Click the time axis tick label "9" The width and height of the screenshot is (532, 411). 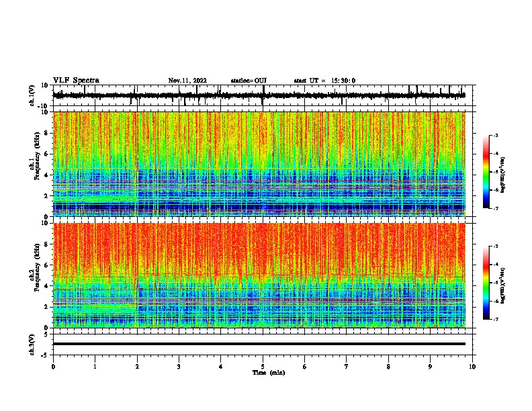(431, 367)
